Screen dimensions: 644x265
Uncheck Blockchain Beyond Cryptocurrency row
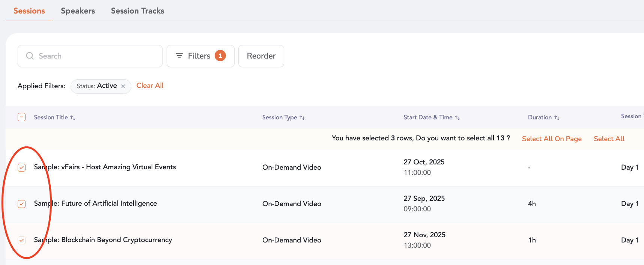coord(22,240)
